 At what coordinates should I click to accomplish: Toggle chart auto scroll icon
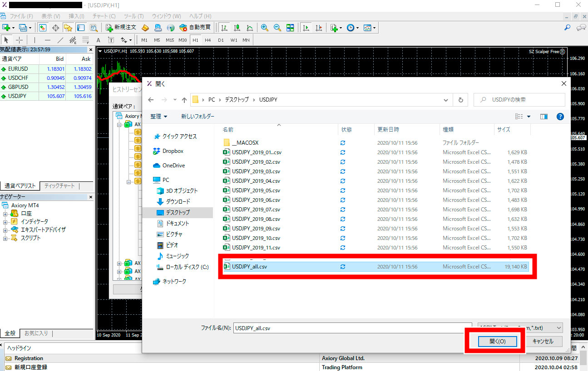coord(306,28)
